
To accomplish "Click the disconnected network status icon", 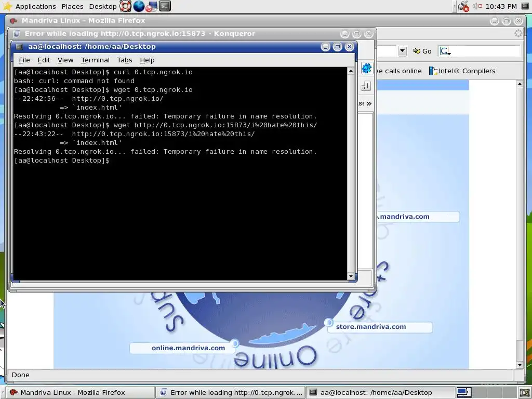I will pyautogui.click(x=463, y=6).
